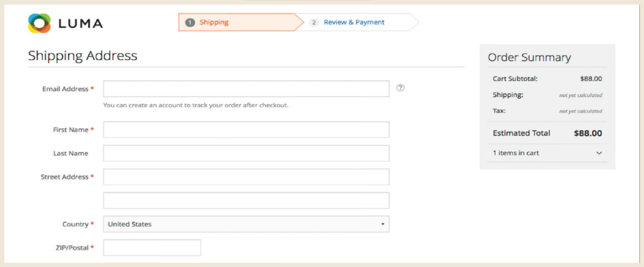The width and height of the screenshot is (644, 267).
Task: Click the Order Summary heading
Action: 530,57
